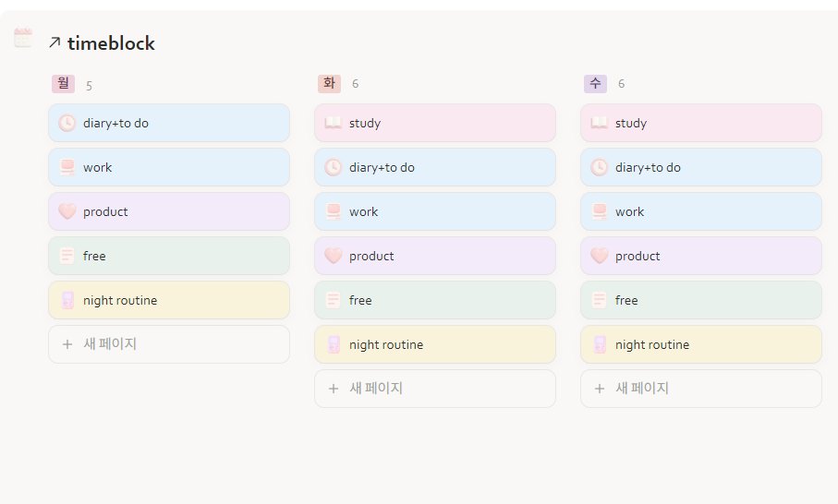Select the 화 column group tag
Image resolution: width=838 pixels, height=504 pixels.
pos(329,84)
